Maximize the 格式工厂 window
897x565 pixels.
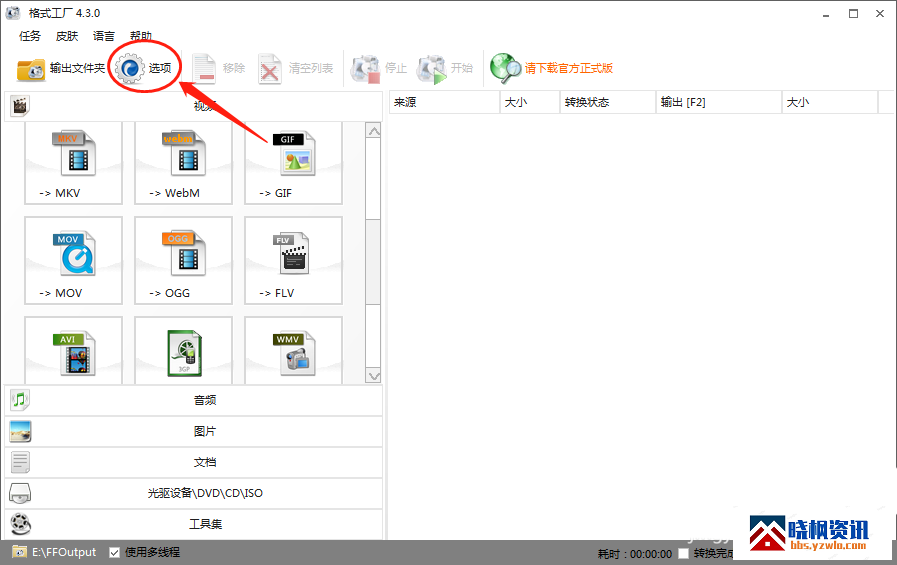pyautogui.click(x=853, y=14)
